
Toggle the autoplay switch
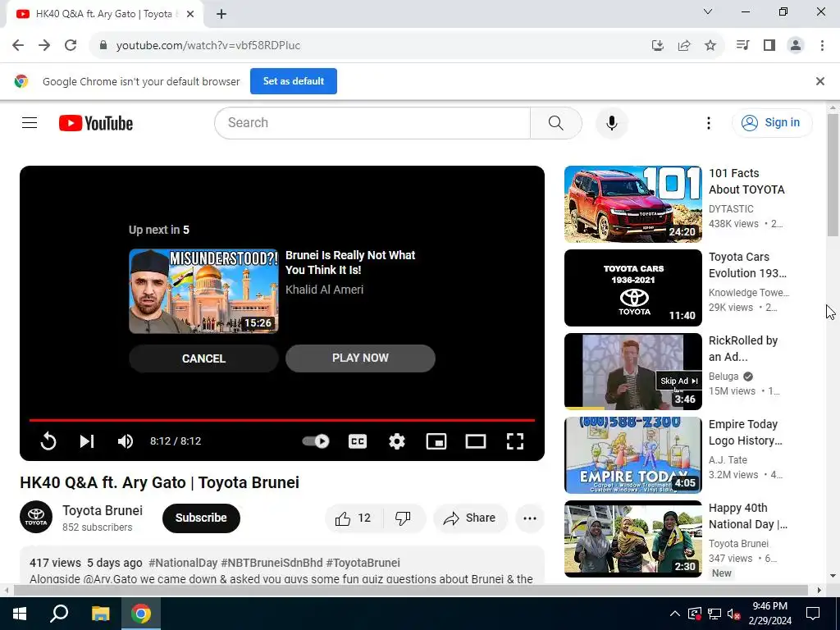(x=316, y=441)
